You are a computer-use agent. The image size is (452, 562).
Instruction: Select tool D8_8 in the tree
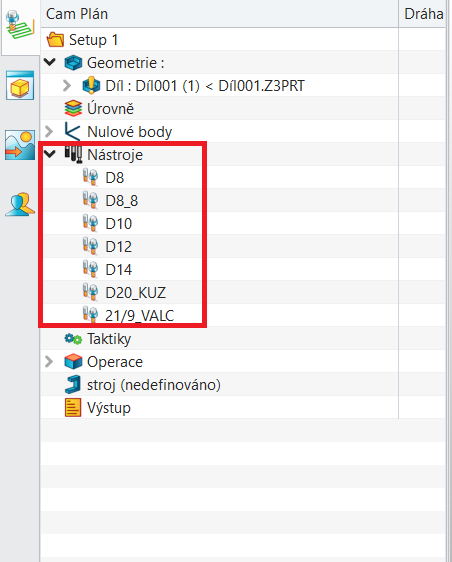[122, 201]
